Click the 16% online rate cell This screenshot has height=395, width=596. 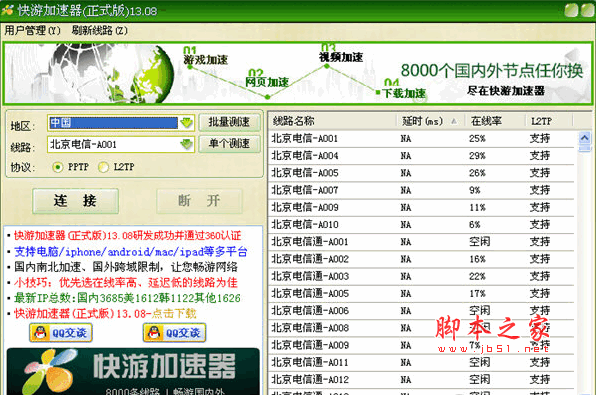pyautogui.click(x=477, y=259)
